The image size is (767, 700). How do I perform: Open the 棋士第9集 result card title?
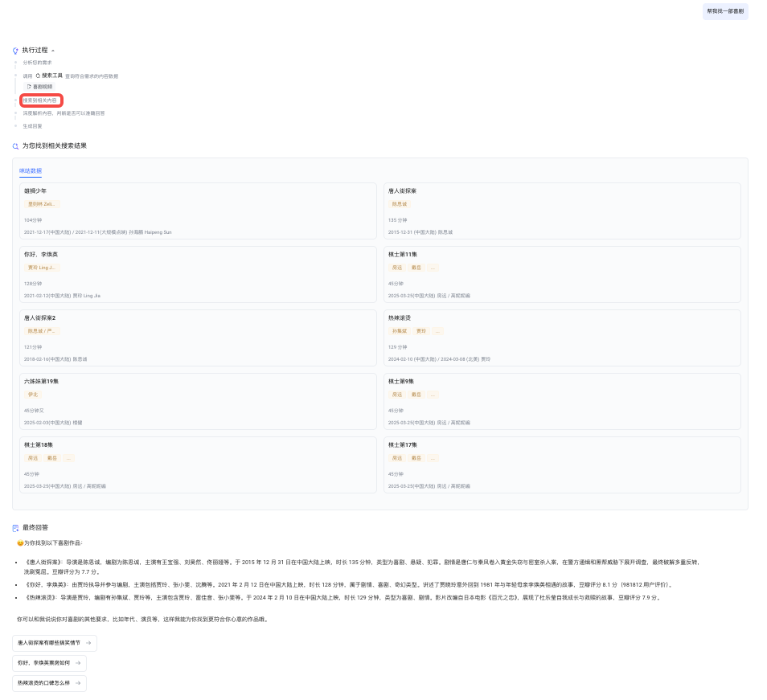(x=401, y=382)
